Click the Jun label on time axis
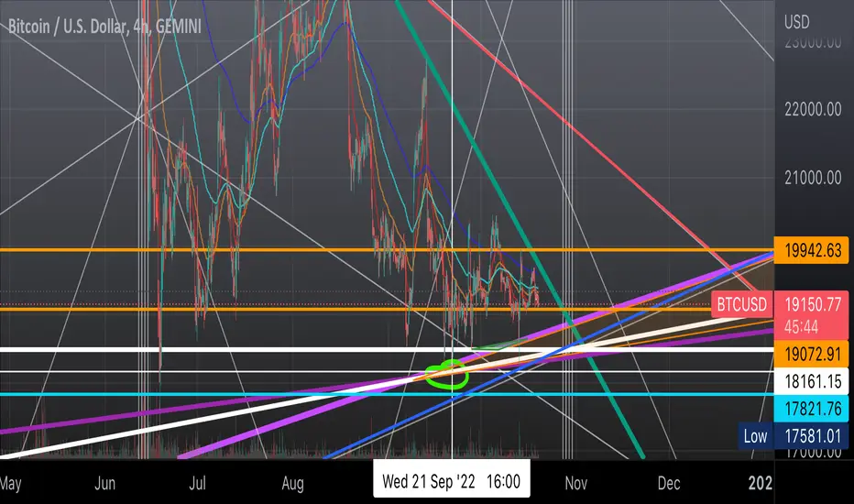The image size is (854, 504). (104, 483)
